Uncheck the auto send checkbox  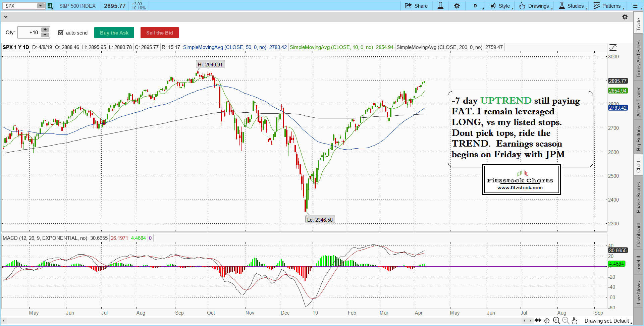(61, 33)
